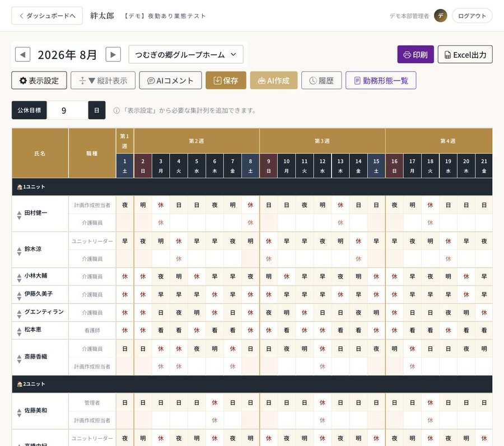504x446 pixels.
Task: Open the つむぎの郷グループホーム facility dropdown
Action: click(186, 54)
